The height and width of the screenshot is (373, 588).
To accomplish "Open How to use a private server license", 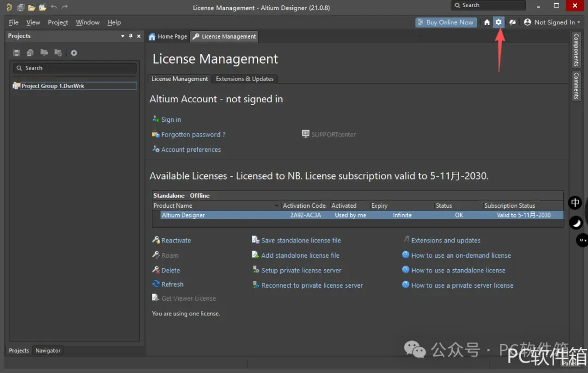I will [x=462, y=285].
